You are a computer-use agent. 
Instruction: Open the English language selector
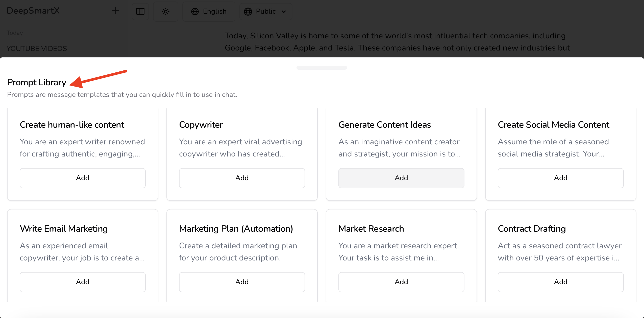[x=209, y=11]
